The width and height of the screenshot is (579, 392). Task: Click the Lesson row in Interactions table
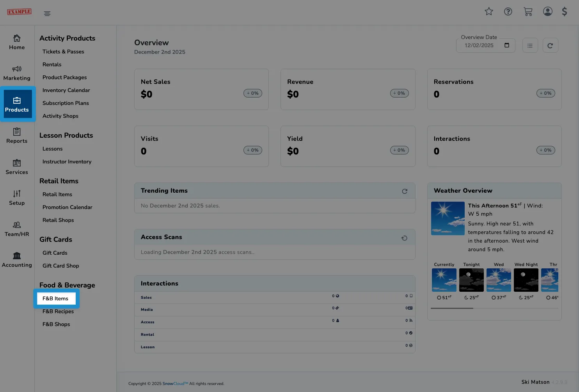click(x=275, y=347)
